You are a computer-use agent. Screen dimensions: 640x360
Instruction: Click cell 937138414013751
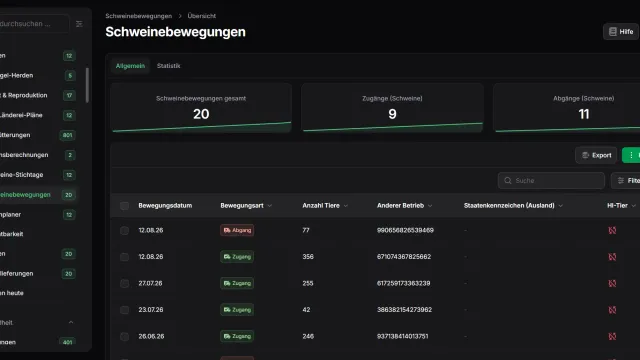[x=403, y=336]
